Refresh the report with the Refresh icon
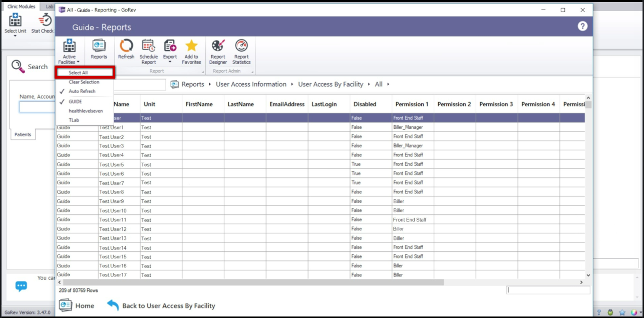The image size is (644, 318). [126, 50]
